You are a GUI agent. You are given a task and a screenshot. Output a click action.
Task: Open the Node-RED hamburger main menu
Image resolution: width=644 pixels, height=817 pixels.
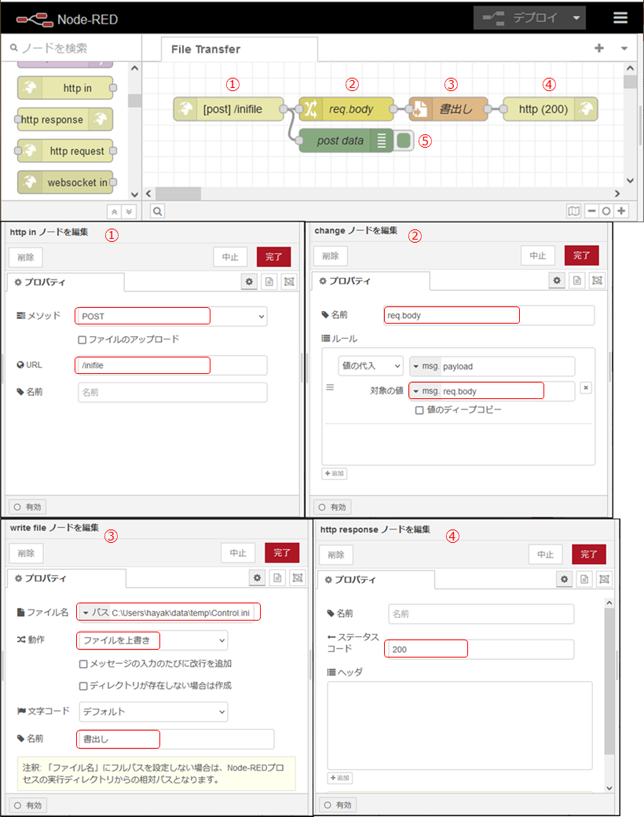tap(620, 18)
